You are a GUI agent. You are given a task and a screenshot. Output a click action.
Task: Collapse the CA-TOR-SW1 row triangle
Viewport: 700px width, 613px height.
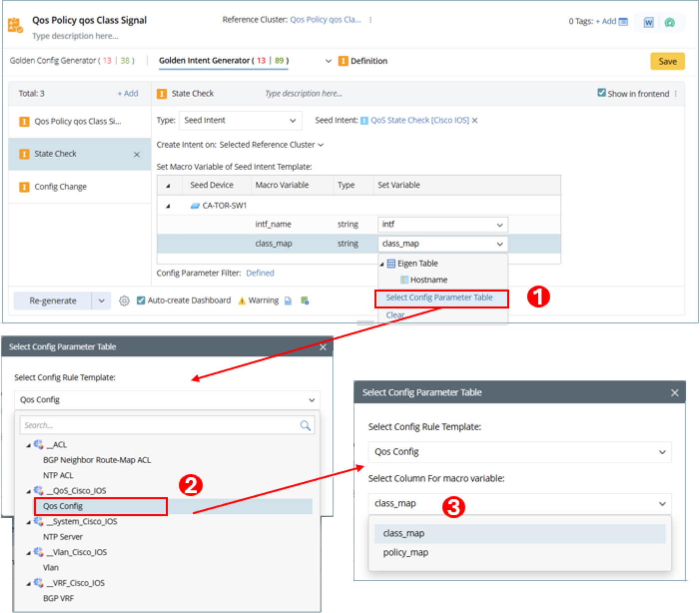pos(168,206)
